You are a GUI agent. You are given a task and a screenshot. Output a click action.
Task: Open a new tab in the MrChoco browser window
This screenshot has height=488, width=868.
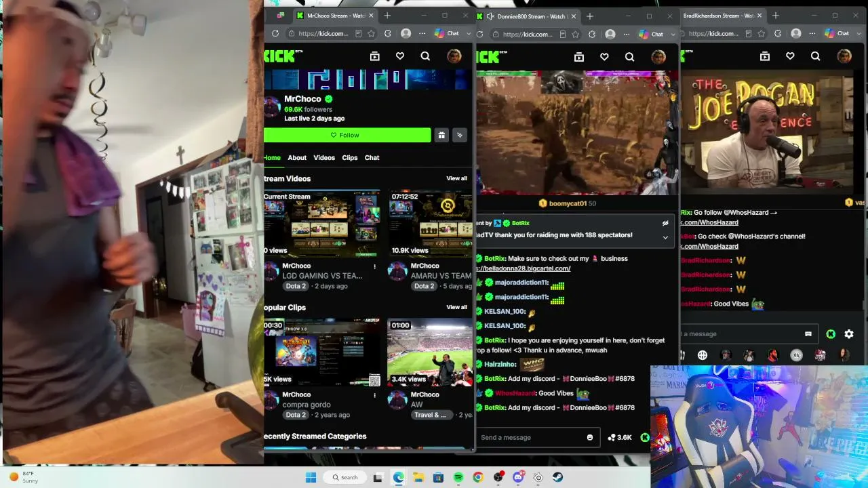pos(387,16)
